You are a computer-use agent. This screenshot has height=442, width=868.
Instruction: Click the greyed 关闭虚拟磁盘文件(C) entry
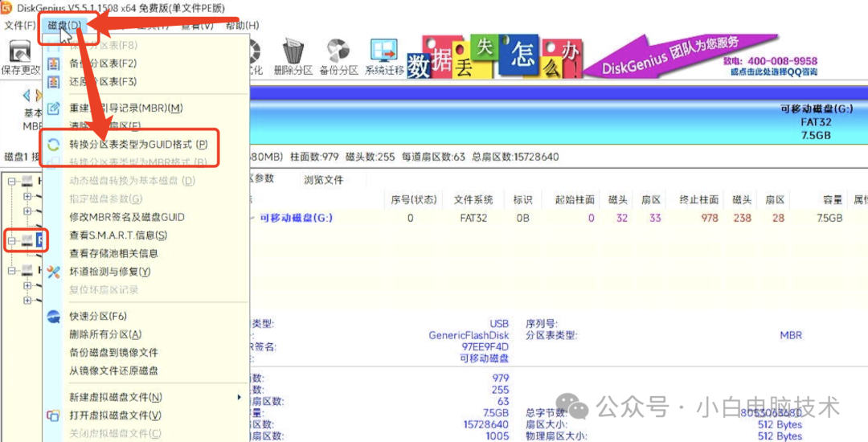click(x=115, y=433)
